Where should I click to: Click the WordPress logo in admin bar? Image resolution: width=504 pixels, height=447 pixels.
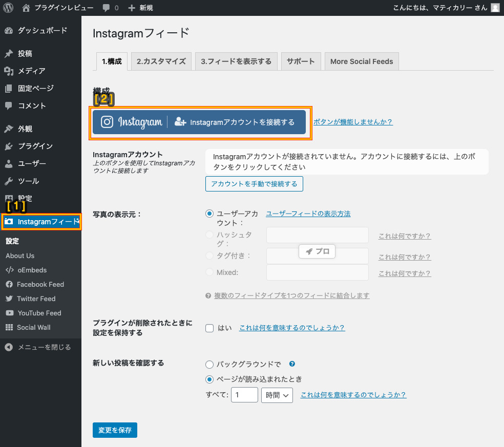point(8,8)
